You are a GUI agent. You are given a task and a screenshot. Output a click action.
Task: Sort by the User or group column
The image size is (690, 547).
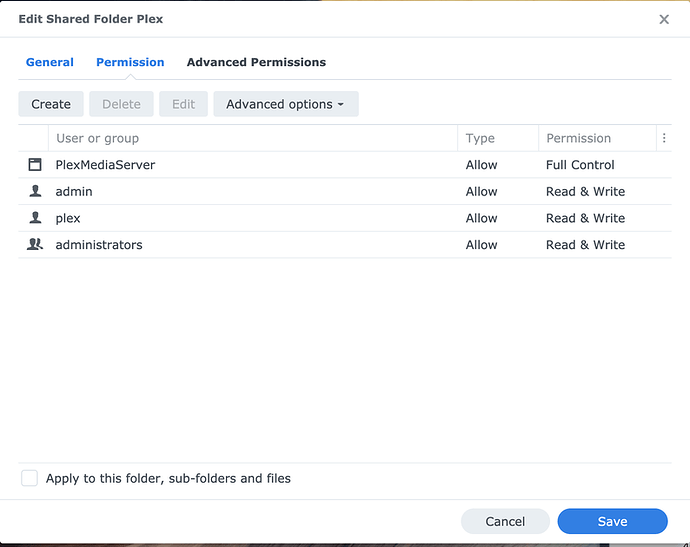253,138
